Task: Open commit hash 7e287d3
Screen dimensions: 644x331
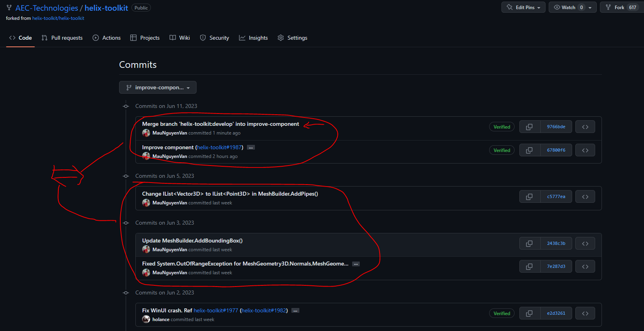Action: 556,266
